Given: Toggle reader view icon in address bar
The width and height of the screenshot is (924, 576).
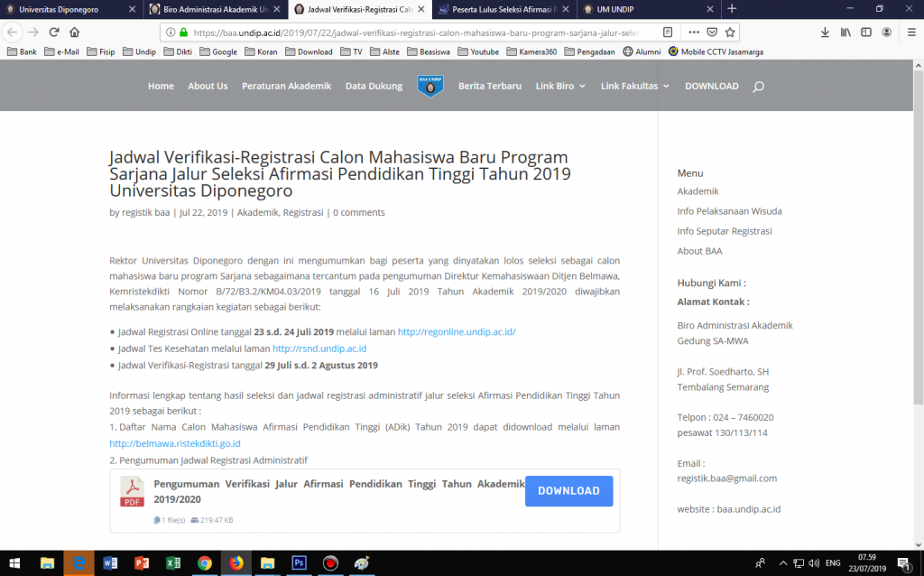Looking at the screenshot, I should (x=668, y=32).
